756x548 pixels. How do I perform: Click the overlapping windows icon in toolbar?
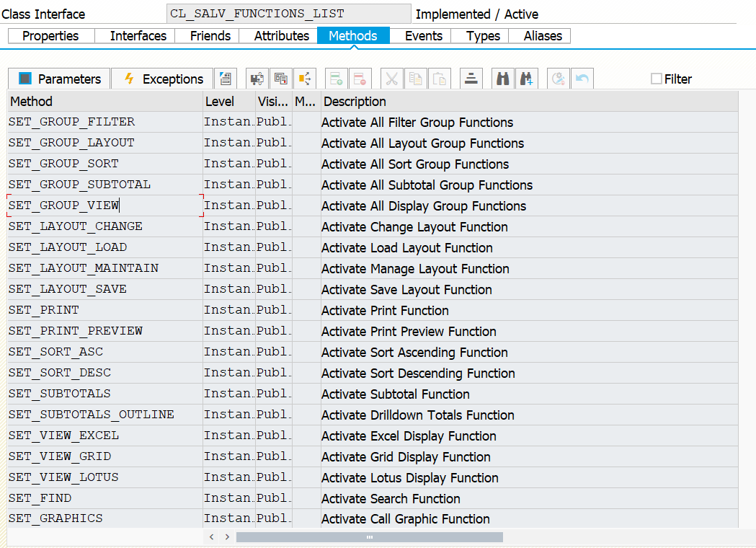280,79
